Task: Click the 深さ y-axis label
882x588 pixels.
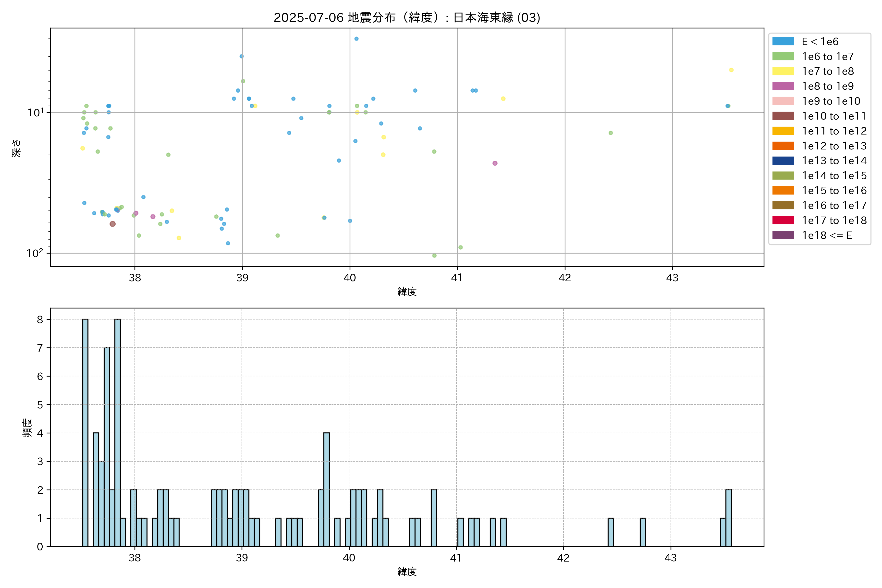Action: click(x=16, y=148)
